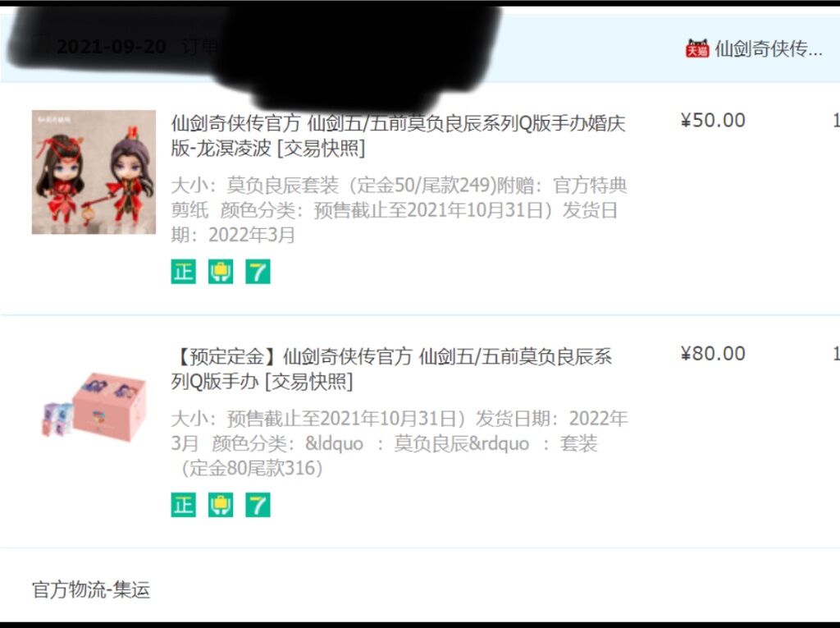Open the wedding figurine product thumbnail
Screen dimensions: 840x628
94,172
